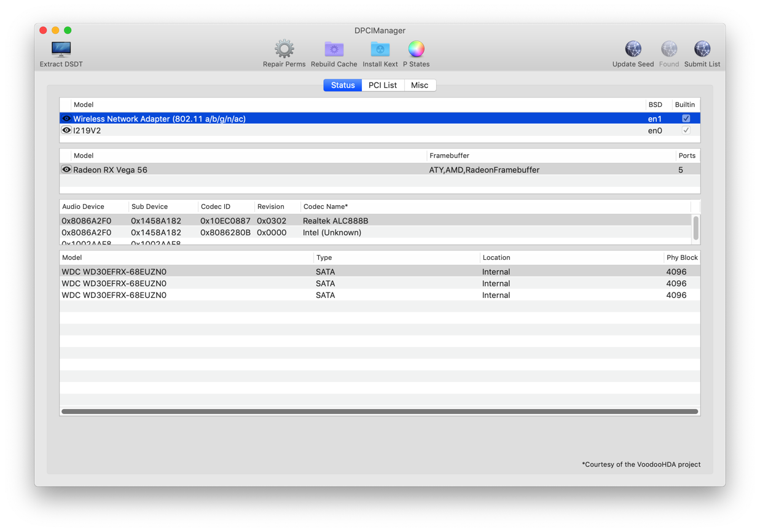Select the disk table horizontal scrollbar
This screenshot has height=532, width=760.
pos(380,412)
